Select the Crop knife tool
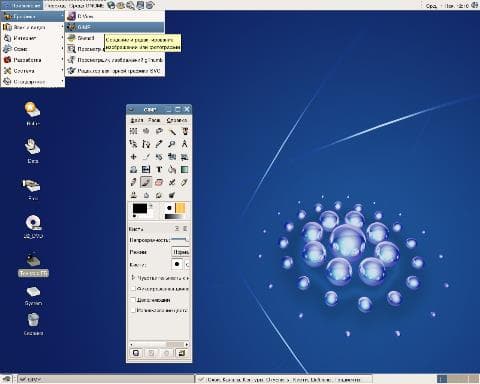This screenshot has width=480, height=384. pos(146,156)
